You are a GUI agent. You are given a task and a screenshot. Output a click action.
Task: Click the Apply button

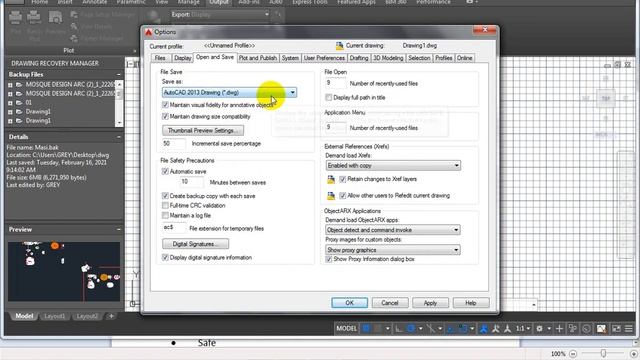click(430, 303)
